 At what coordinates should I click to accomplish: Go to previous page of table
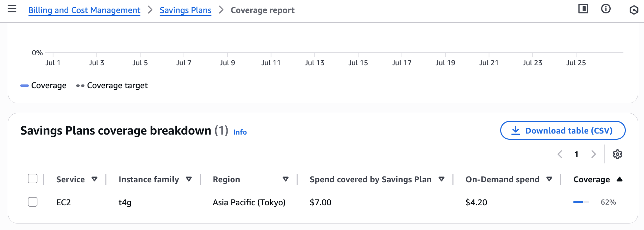click(560, 154)
